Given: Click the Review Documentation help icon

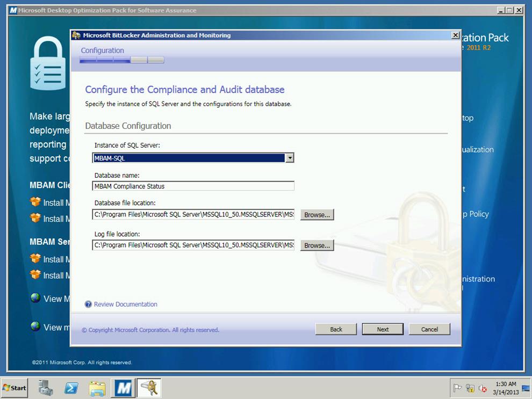Looking at the screenshot, I should [88, 304].
